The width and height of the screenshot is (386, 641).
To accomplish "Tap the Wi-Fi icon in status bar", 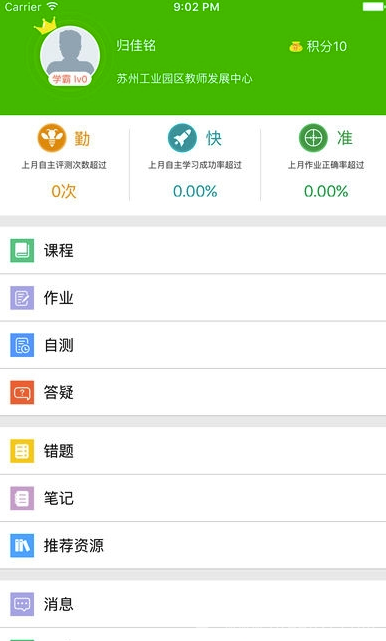I will [52, 6].
